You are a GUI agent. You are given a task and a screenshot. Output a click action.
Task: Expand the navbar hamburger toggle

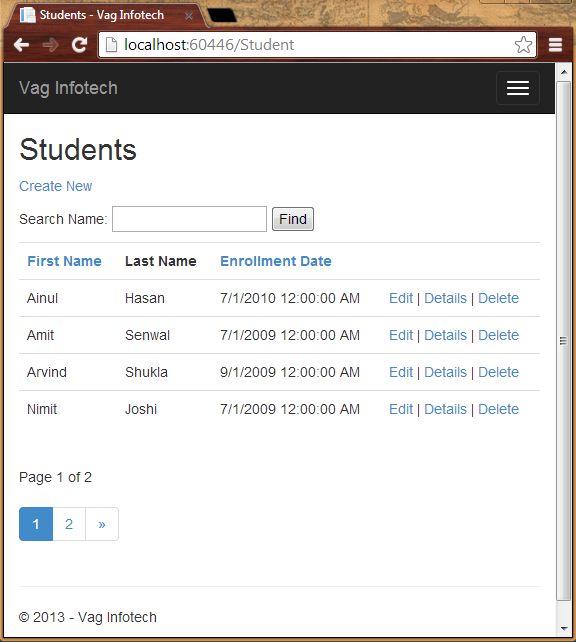(518, 88)
